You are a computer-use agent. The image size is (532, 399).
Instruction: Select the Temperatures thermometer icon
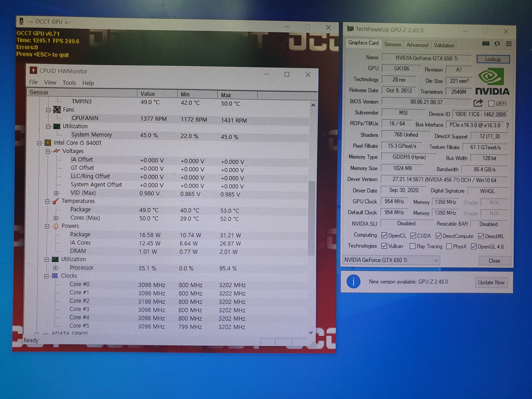pos(56,201)
